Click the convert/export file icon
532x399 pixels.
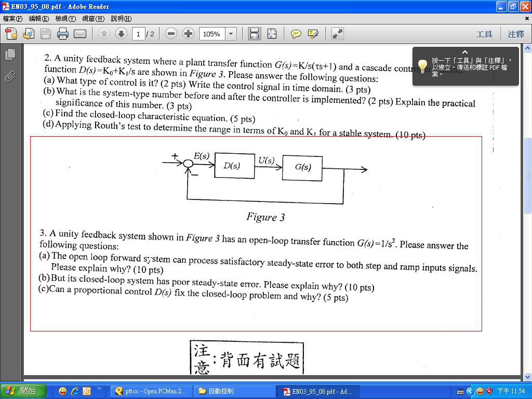coord(29,34)
